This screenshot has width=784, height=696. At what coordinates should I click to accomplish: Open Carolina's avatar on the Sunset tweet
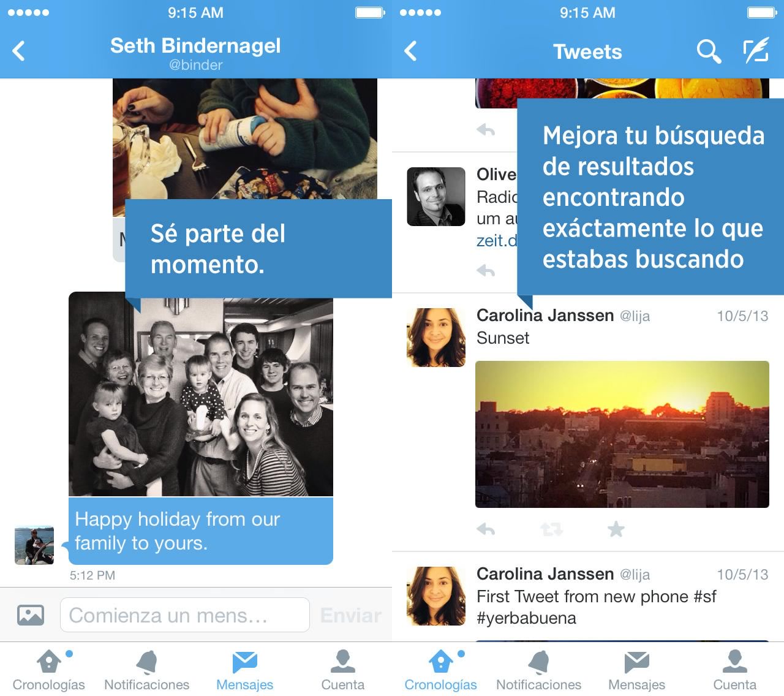tap(436, 338)
